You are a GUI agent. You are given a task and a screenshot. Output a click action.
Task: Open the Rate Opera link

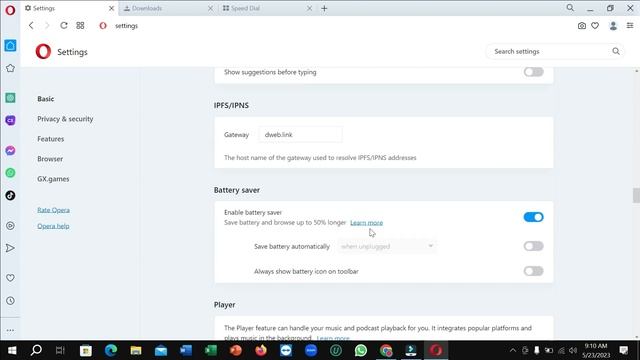pos(53,210)
